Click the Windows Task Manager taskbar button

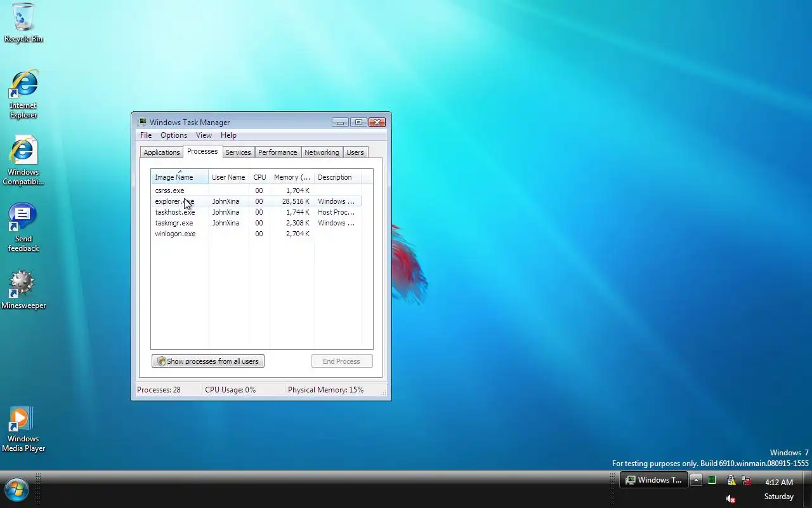654,480
